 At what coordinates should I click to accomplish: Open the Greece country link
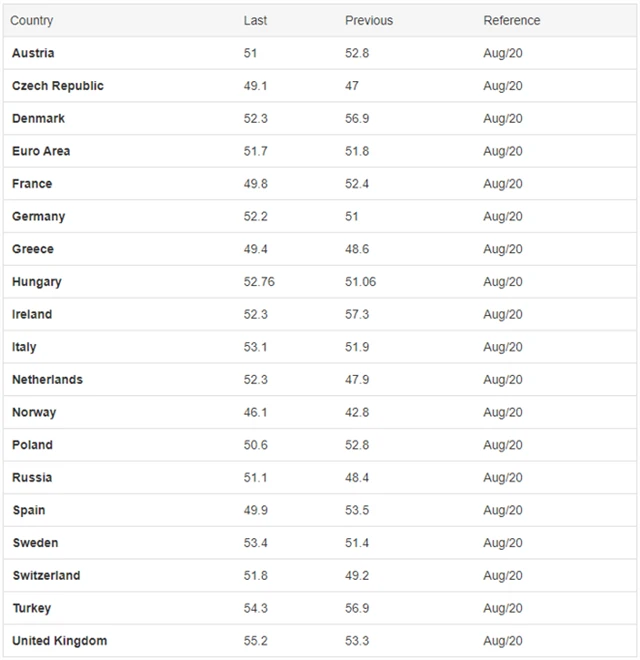[33, 249]
